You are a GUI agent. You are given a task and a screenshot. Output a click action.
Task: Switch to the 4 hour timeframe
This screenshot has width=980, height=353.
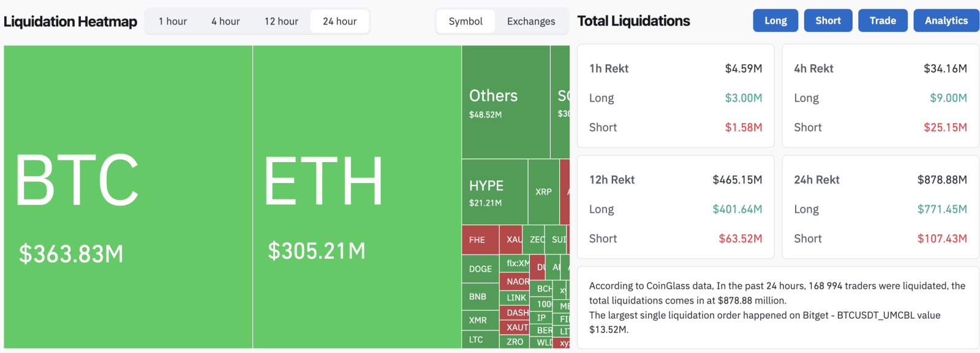pos(225,21)
